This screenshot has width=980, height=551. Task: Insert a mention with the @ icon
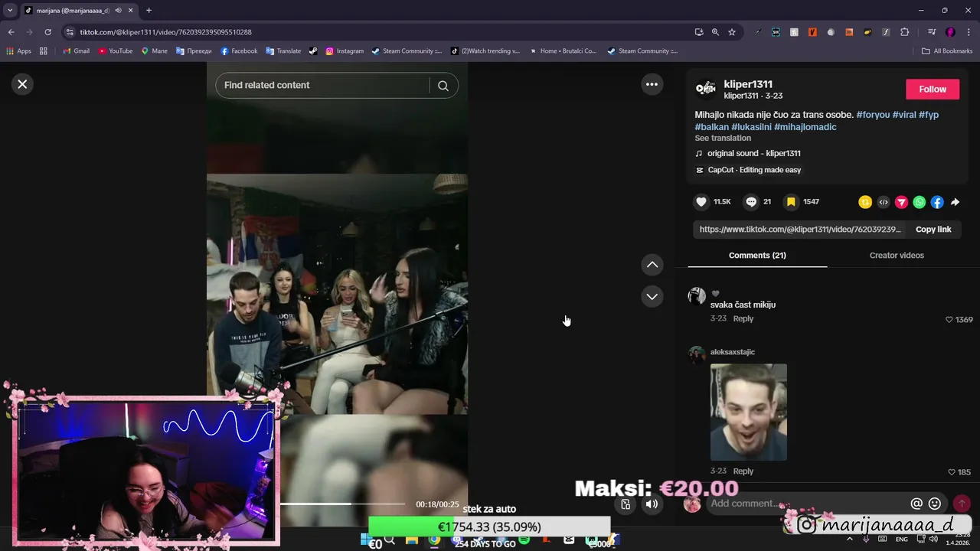click(x=916, y=504)
